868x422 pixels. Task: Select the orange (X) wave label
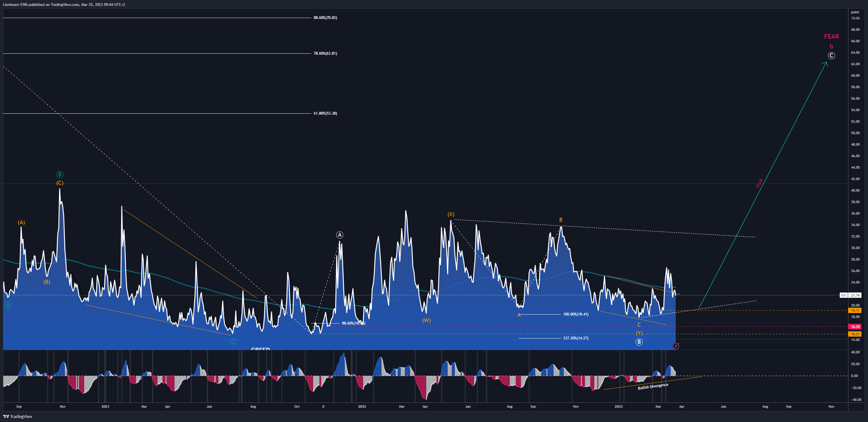451,214
